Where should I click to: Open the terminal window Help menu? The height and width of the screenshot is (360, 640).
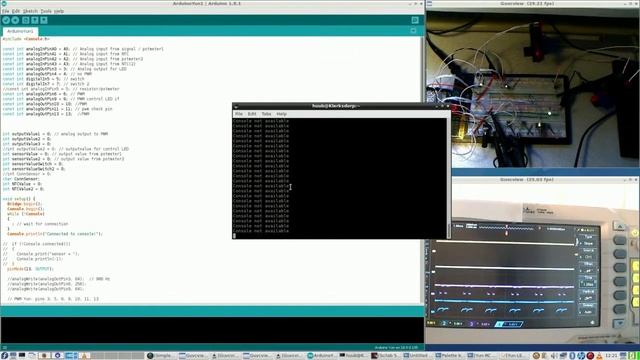click(x=281, y=114)
